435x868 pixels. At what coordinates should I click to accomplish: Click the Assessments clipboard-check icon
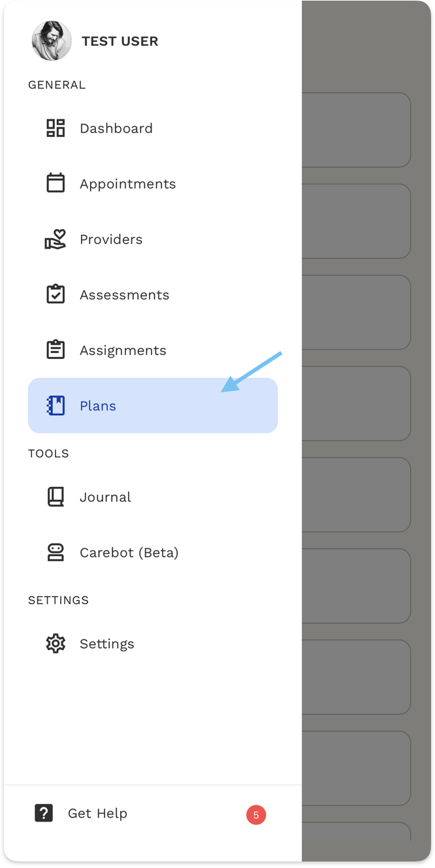(x=56, y=295)
